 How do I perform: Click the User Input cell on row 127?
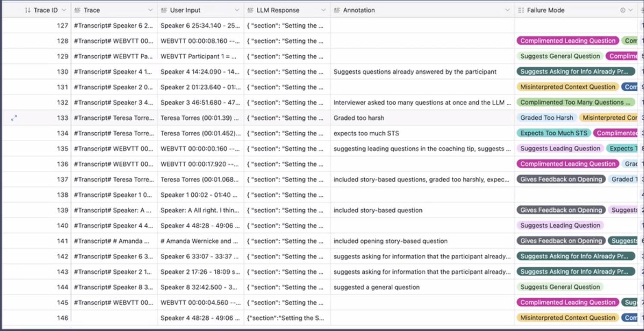point(200,25)
